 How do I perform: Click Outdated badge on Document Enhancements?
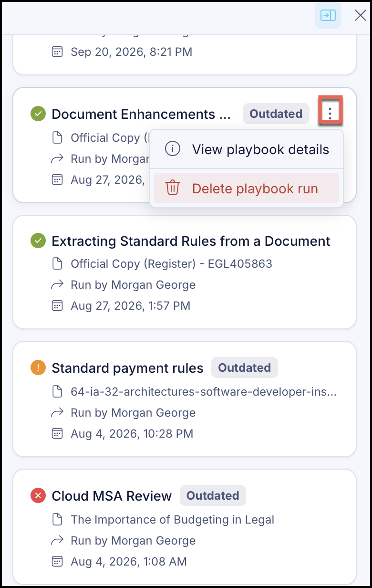[x=276, y=114]
